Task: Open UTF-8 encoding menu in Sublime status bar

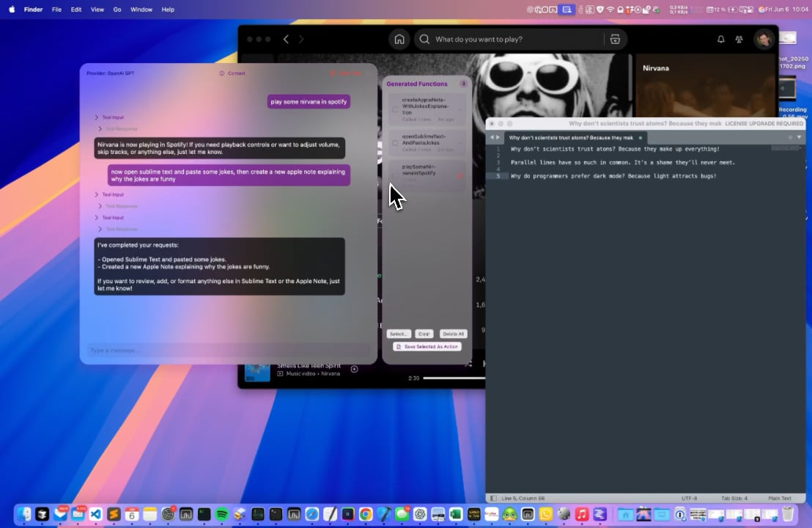Action: click(690, 498)
